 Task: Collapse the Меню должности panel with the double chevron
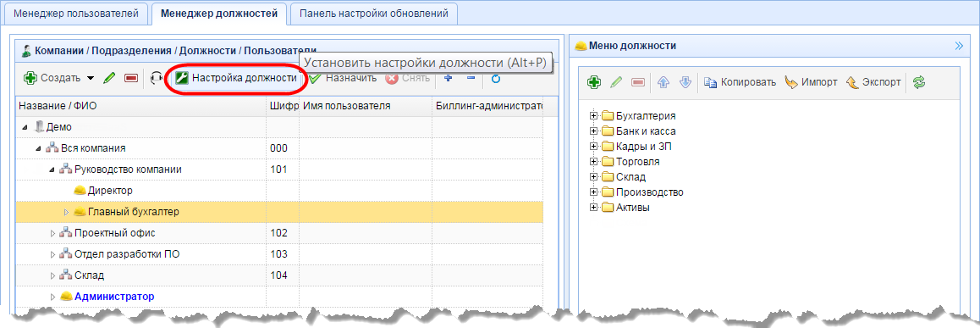[x=960, y=46]
